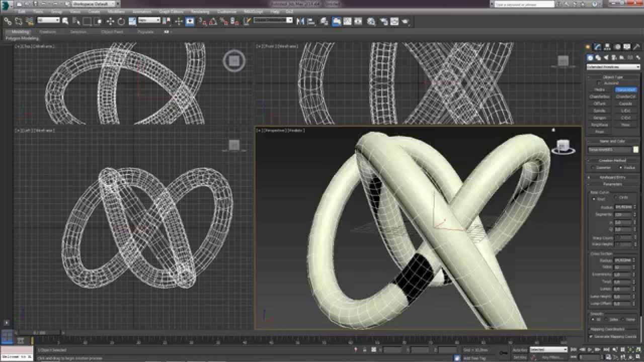This screenshot has width=644, height=362.
Task: Switch to the Freeform ribbon tab
Action: pos(48,32)
